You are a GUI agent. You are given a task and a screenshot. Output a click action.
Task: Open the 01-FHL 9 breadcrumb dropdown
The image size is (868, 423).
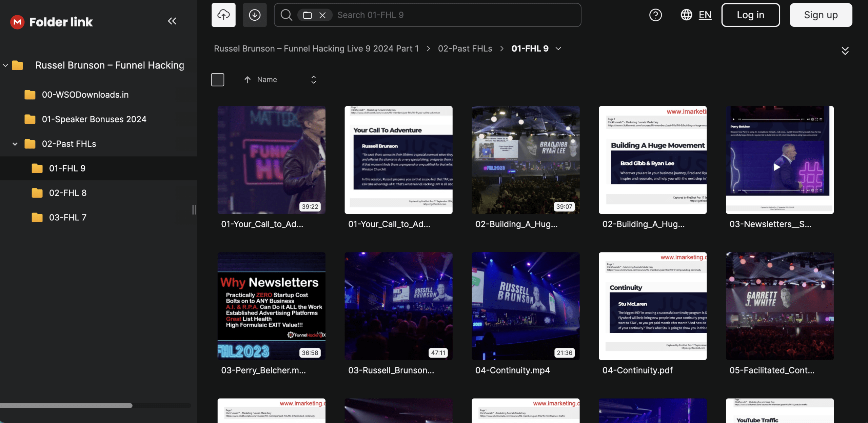point(558,49)
